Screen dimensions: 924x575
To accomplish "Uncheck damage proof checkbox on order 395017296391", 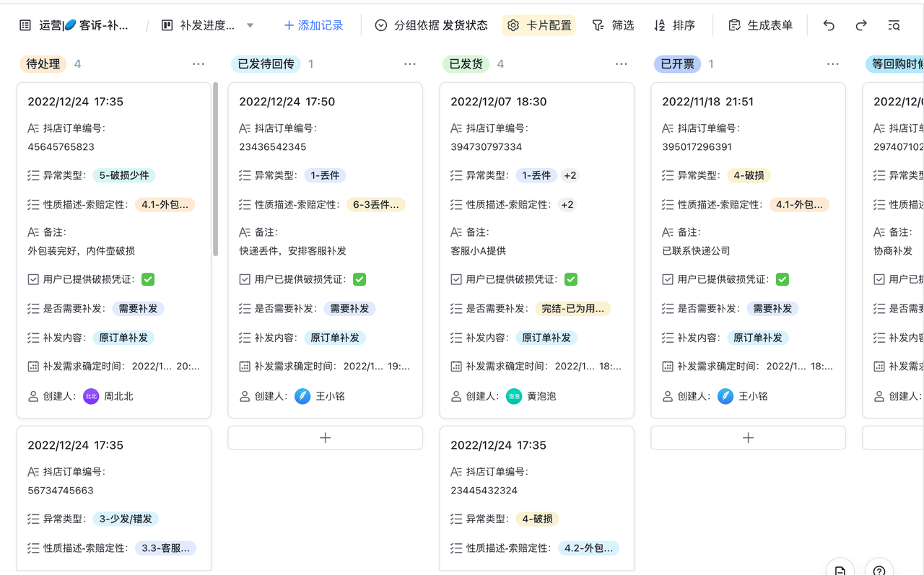I will (x=783, y=279).
